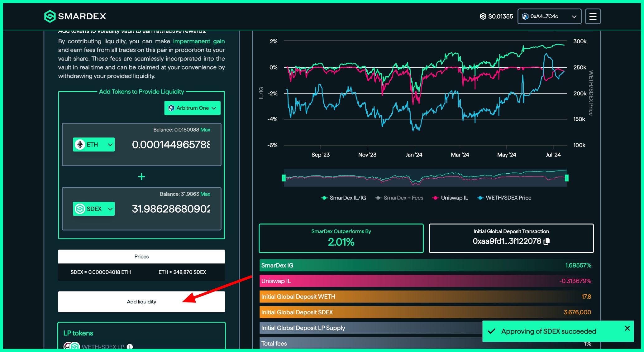The image size is (644, 352).
Task: Copy the initial deposit transaction hash
Action: 546,241
